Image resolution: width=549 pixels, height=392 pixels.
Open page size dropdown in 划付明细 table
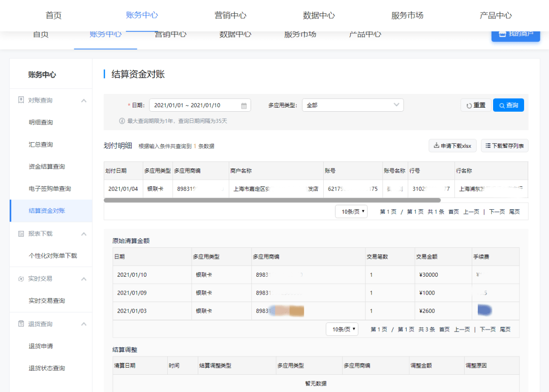(x=351, y=212)
